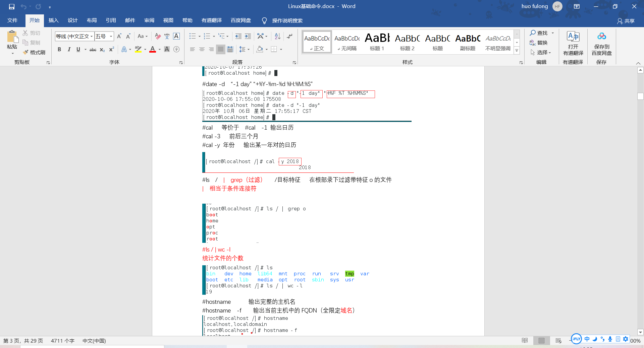Open the Replace tool

pos(541,43)
